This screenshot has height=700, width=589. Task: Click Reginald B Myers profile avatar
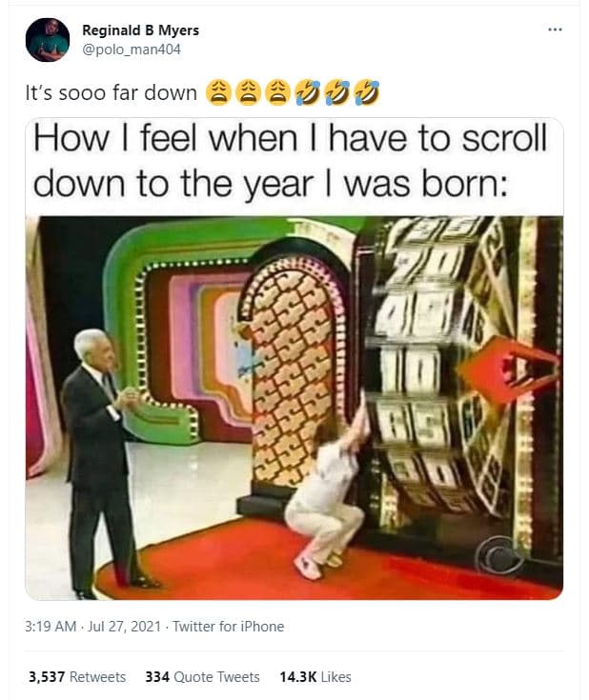pyautogui.click(x=48, y=40)
